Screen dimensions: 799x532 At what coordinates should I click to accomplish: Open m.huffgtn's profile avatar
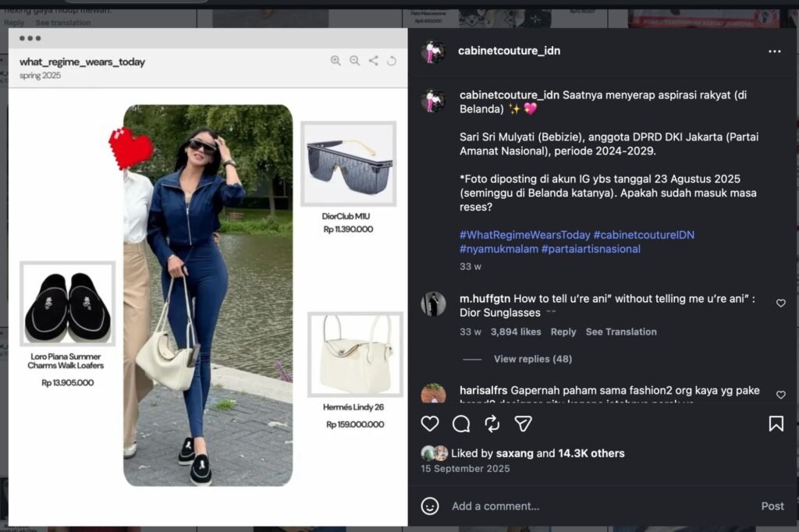coord(433,303)
